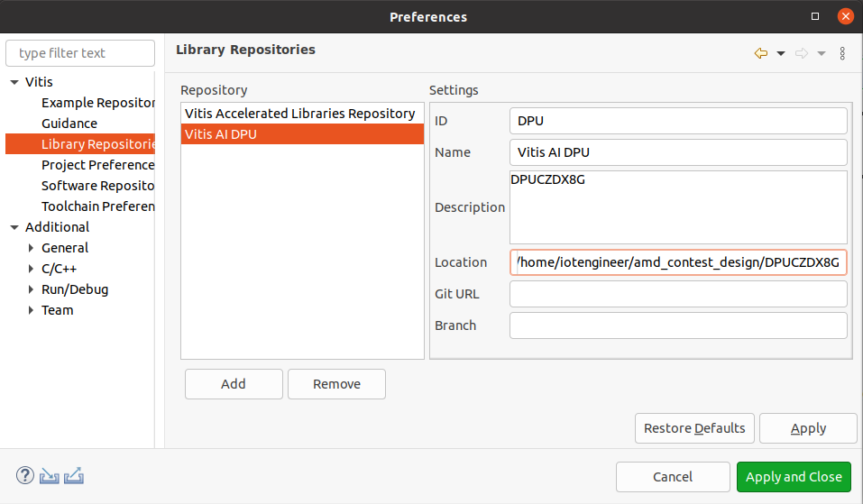Click the Help question mark icon
Screen dimensions: 863x504
25,476
